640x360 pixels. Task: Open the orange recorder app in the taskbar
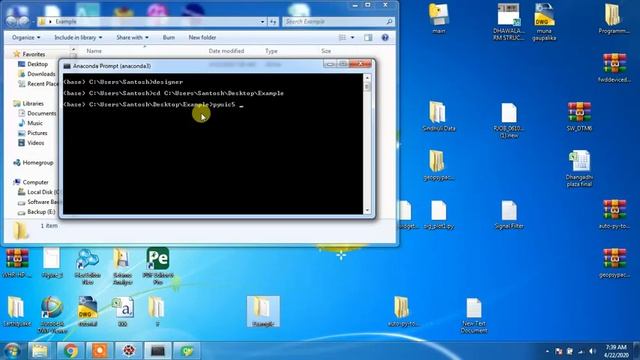coord(99,351)
